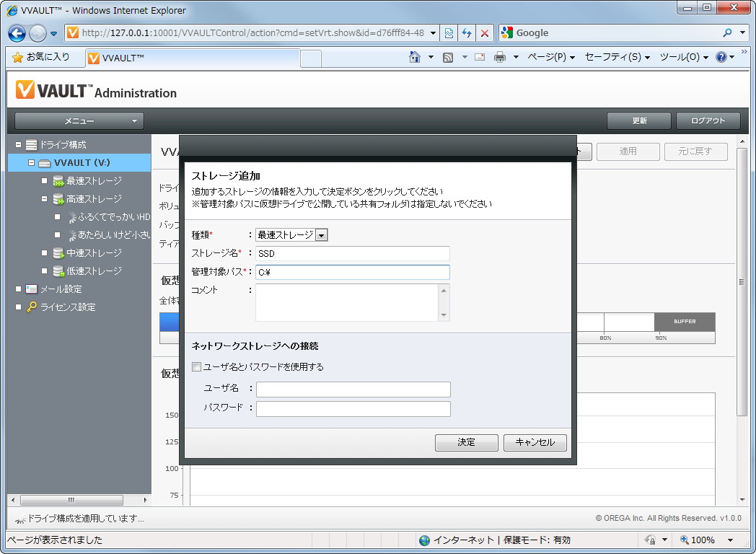Collapse the VVAULT (V:) tree node
The width and height of the screenshot is (756, 554).
click(x=31, y=163)
